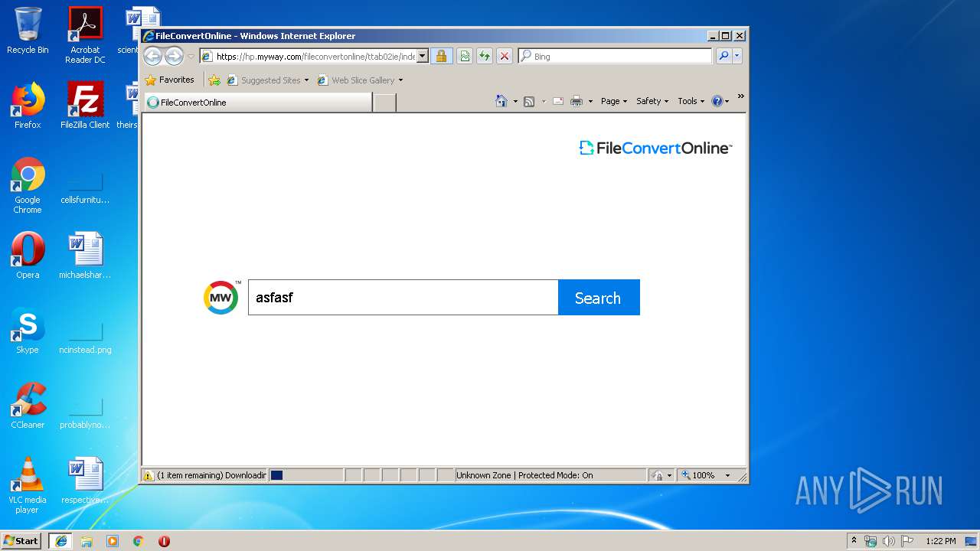Click the FileConvertOnline logo

655,148
